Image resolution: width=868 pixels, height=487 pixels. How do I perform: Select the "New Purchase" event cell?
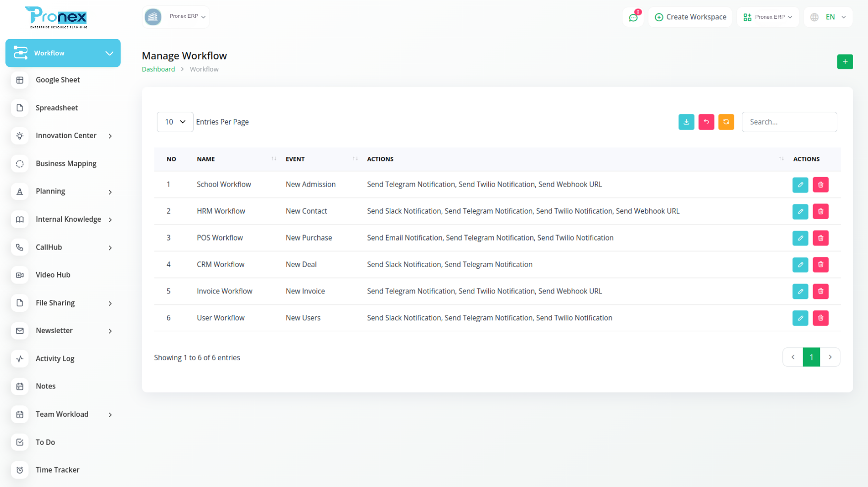pyautogui.click(x=309, y=238)
